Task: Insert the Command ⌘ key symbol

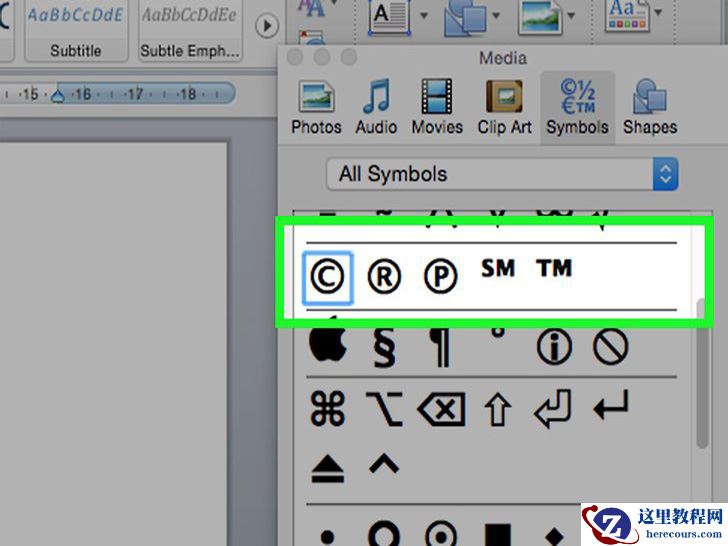Action: pyautogui.click(x=328, y=409)
